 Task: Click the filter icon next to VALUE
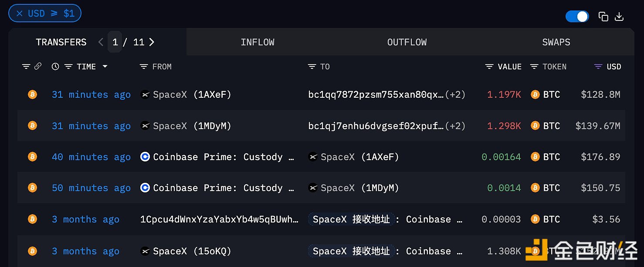click(489, 67)
